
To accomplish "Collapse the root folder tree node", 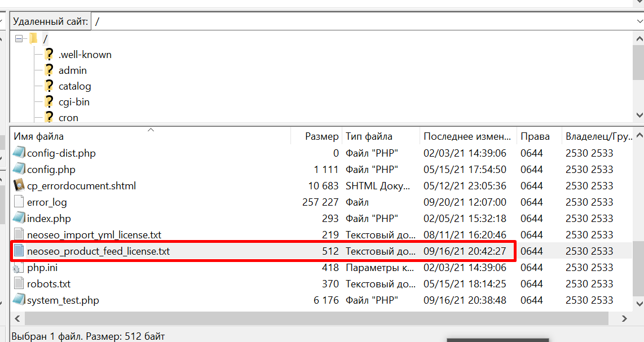I will [x=19, y=39].
